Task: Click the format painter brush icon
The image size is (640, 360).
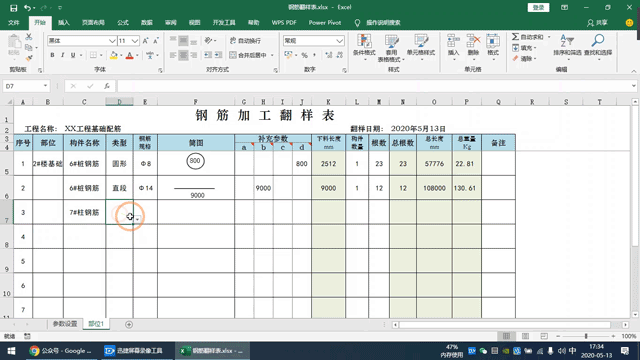Action: tap(29, 58)
